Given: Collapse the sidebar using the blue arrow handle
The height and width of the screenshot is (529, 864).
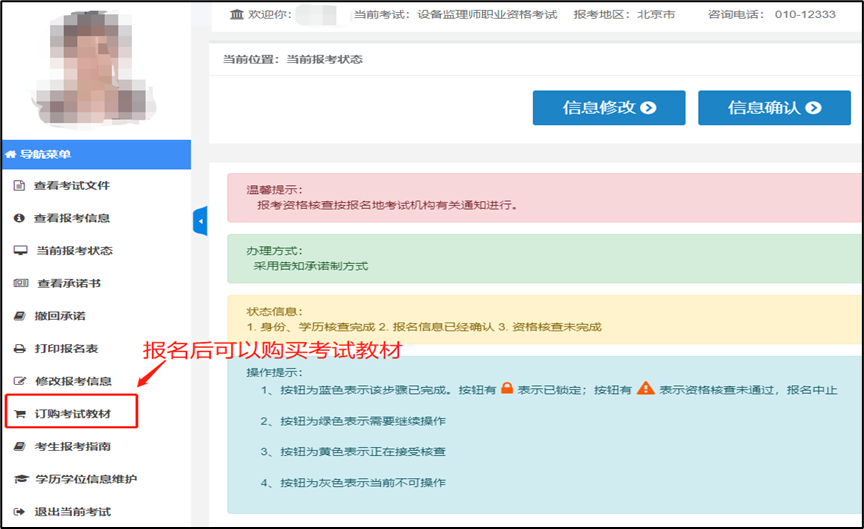Looking at the screenshot, I should tap(199, 220).
